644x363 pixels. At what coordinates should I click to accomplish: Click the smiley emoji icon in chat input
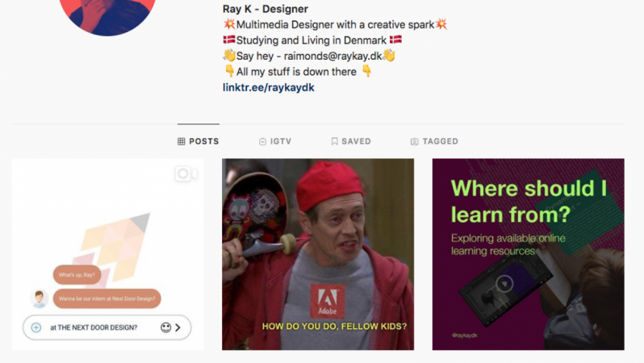(165, 328)
